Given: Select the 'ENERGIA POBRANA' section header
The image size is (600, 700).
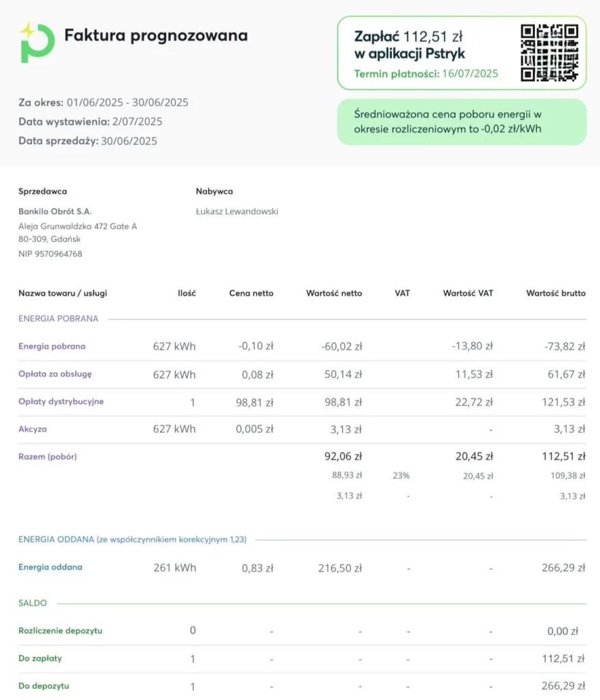Looking at the screenshot, I should [58, 319].
